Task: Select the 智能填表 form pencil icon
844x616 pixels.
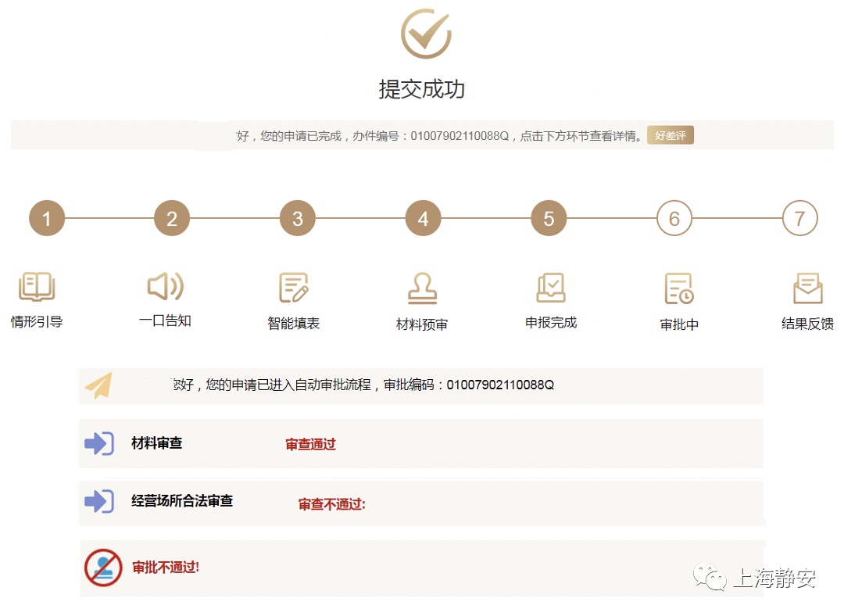Action: click(x=294, y=288)
